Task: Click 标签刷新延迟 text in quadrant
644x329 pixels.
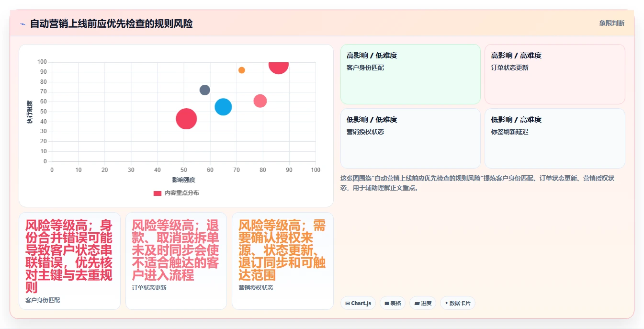Action: pyautogui.click(x=509, y=132)
